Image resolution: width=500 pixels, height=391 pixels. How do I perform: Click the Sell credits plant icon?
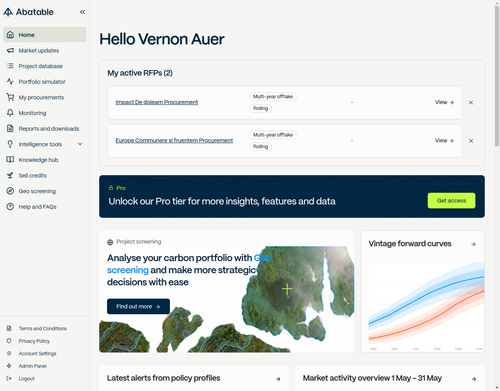pyautogui.click(x=10, y=175)
